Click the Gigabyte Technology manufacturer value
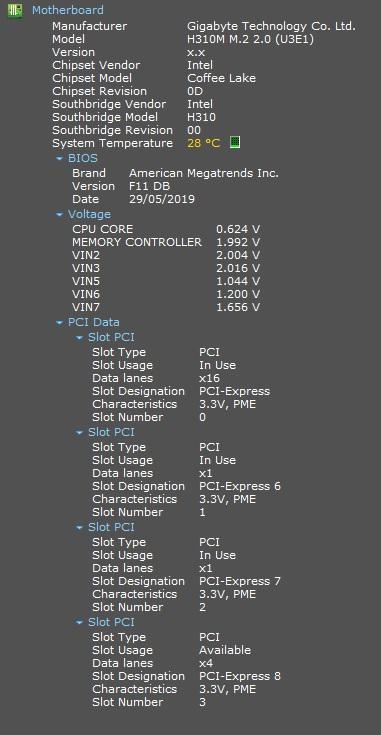Image resolution: width=381 pixels, height=735 pixels. [271, 26]
